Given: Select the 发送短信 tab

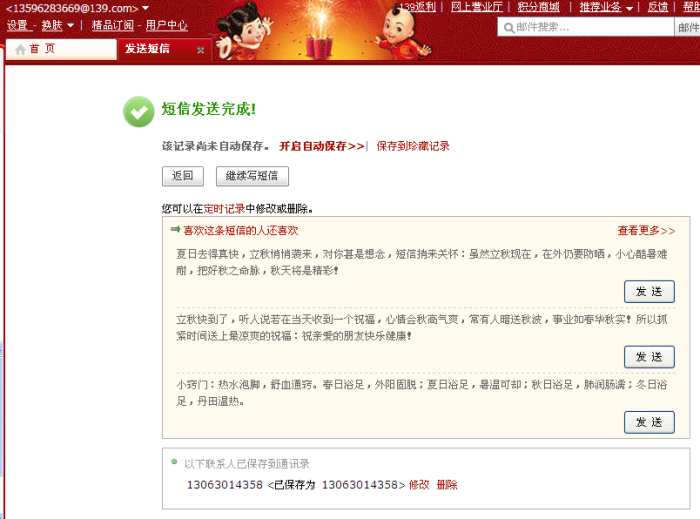Looking at the screenshot, I should click(x=147, y=49).
